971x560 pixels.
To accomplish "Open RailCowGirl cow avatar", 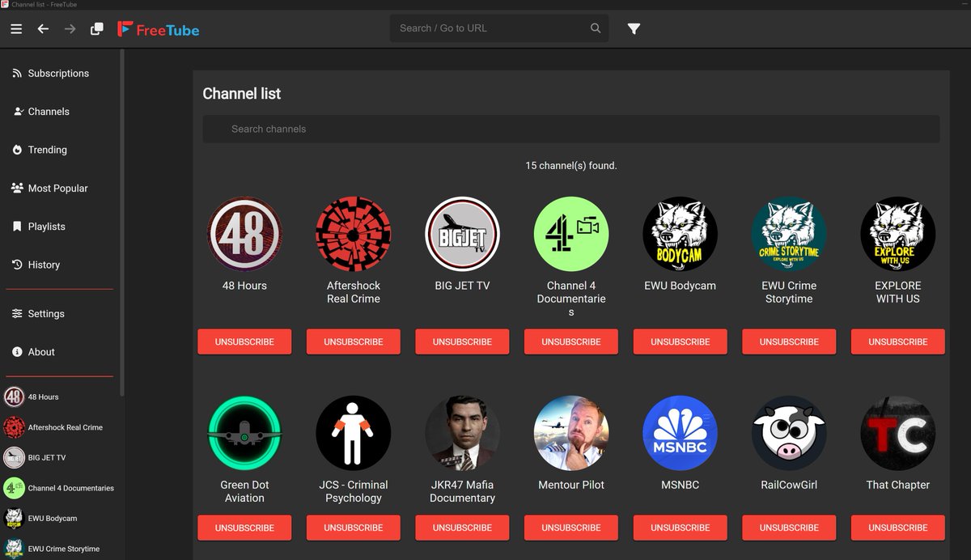I will pos(789,433).
